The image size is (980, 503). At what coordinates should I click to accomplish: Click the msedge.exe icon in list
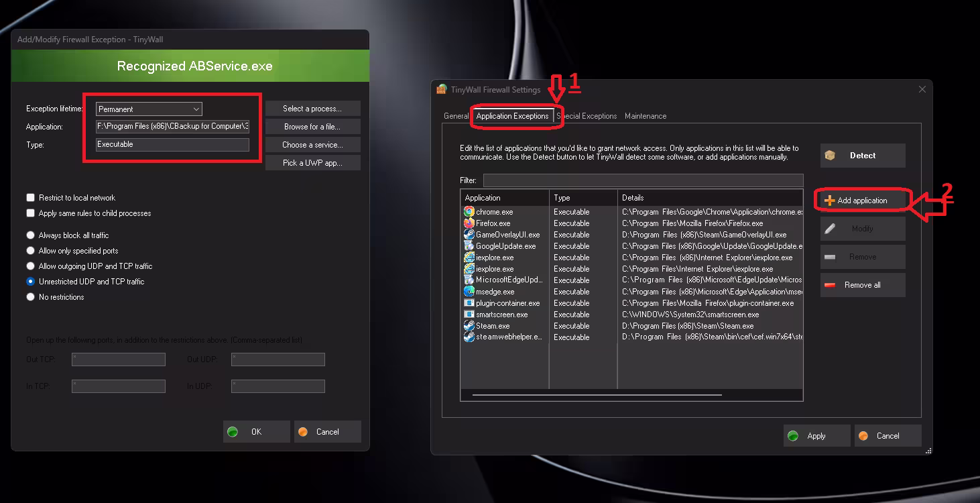pyautogui.click(x=469, y=292)
